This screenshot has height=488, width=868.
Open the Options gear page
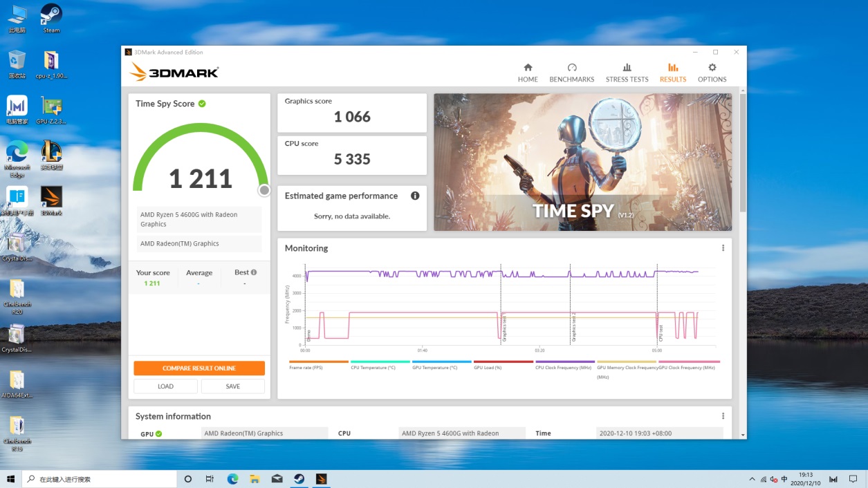(712, 73)
